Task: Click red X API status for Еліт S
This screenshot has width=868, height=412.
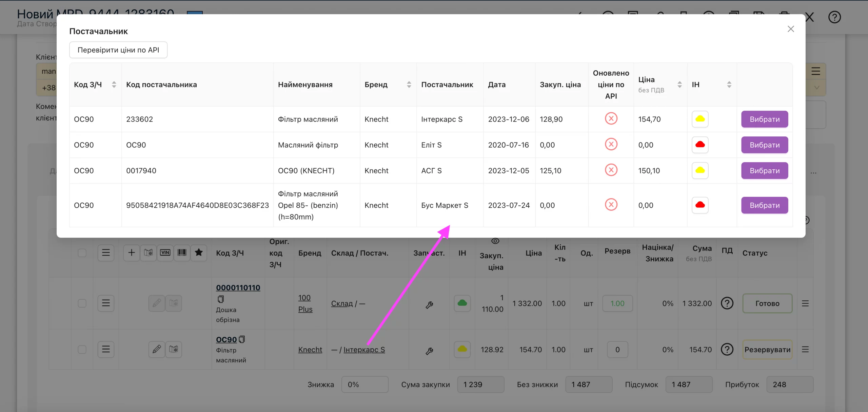Action: click(611, 145)
